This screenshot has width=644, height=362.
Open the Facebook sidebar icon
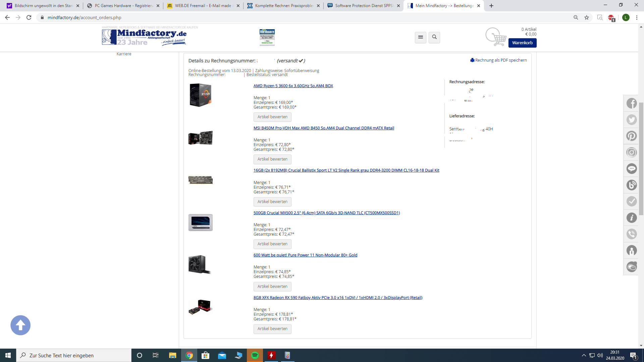[631, 103]
